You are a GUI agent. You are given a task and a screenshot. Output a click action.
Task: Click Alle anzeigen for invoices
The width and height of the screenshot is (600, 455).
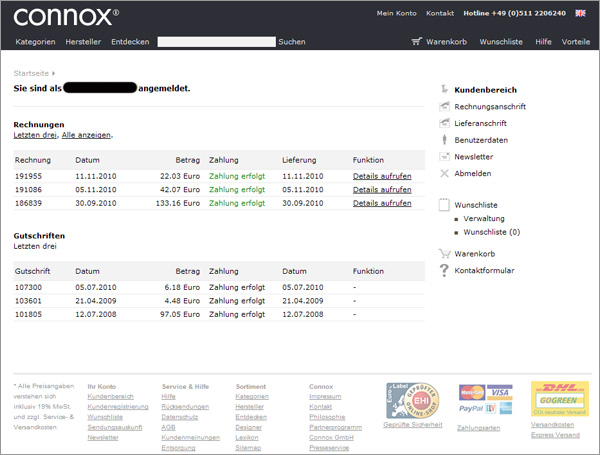click(86, 135)
